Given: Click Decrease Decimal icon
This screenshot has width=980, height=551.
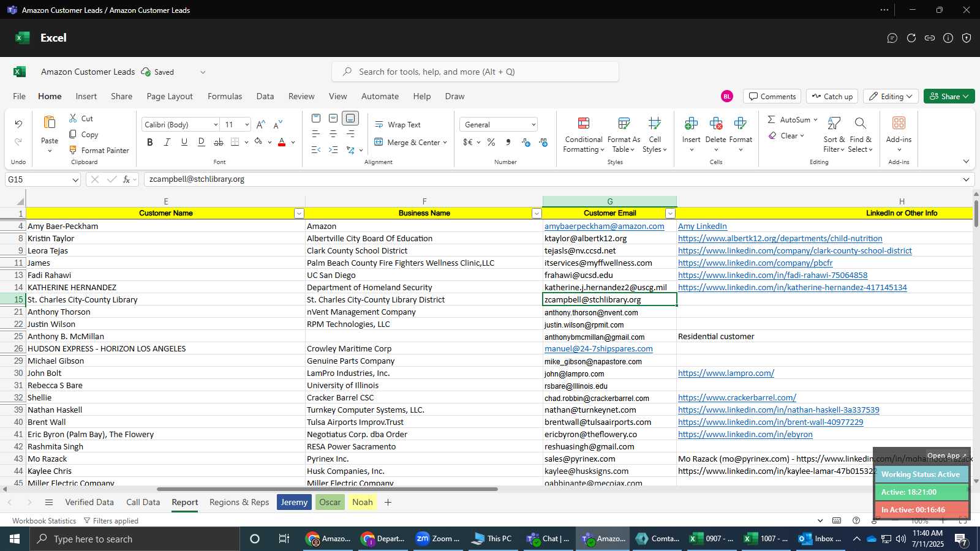Looking at the screenshot, I should (x=543, y=142).
